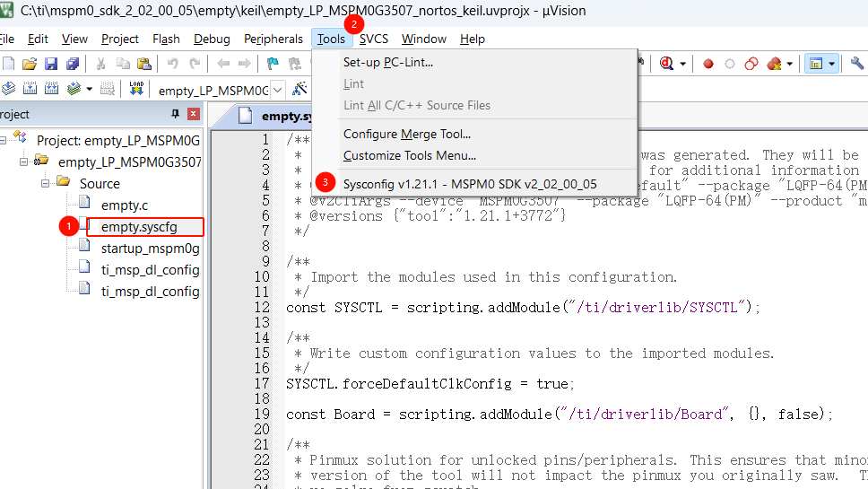Select empty.c in project tree

click(125, 205)
